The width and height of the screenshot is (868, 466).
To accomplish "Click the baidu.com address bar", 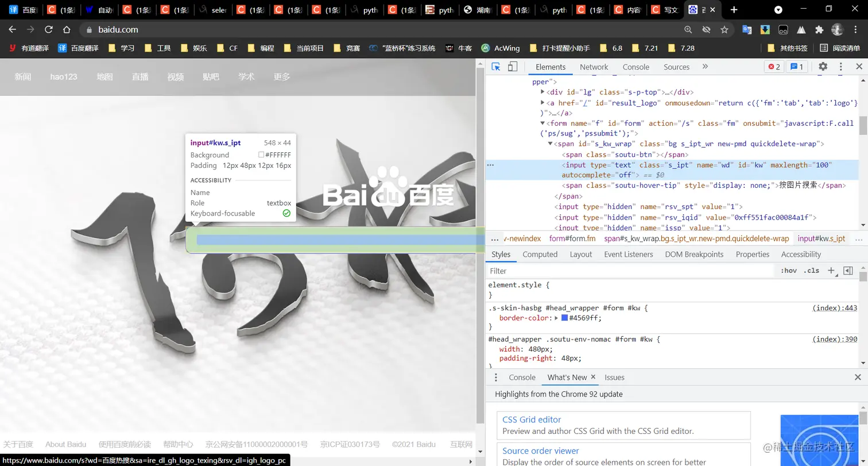I will [x=379, y=29].
